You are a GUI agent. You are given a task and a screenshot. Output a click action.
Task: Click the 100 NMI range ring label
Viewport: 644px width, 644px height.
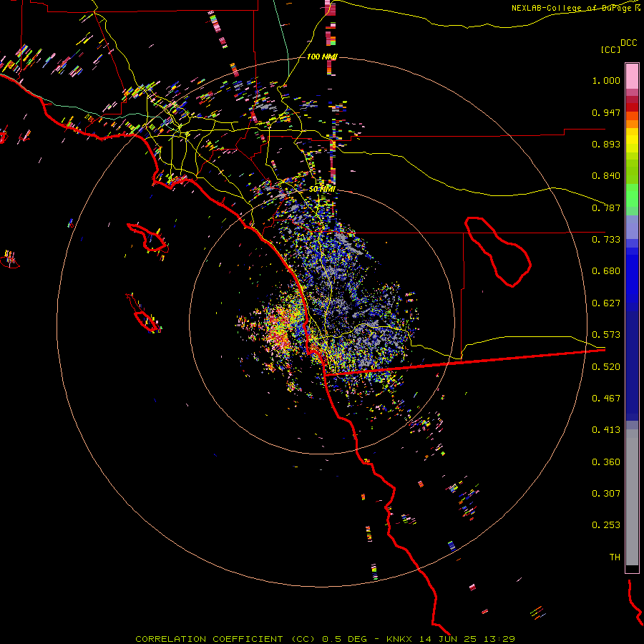click(322, 57)
